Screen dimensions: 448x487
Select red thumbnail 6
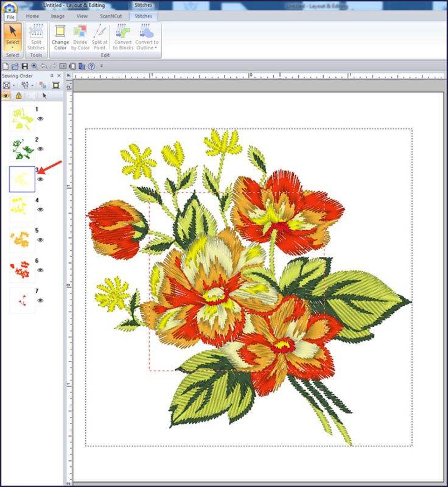(x=22, y=270)
